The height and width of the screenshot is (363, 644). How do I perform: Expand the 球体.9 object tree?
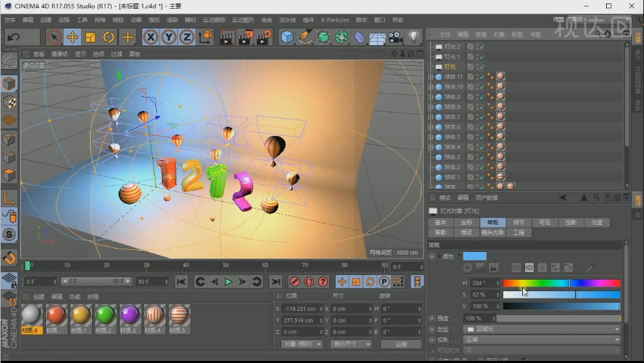431,97
